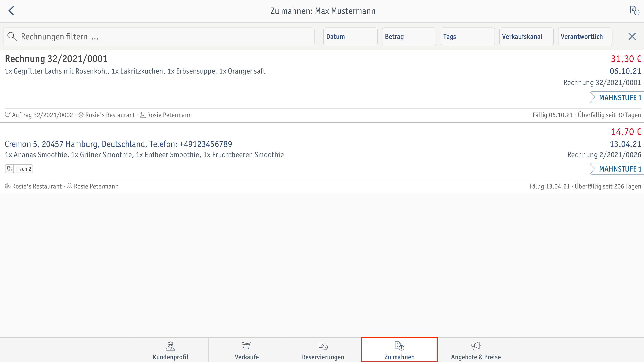
Task: Open invoice Rechnung 32/2021/0001 heading
Action: (x=56, y=59)
